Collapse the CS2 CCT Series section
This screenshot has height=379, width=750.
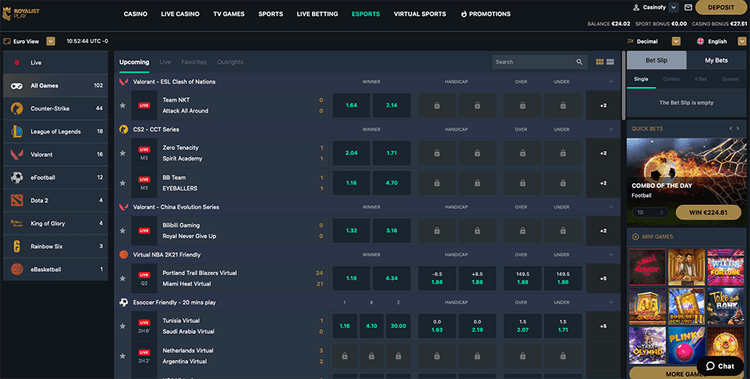[x=611, y=130]
